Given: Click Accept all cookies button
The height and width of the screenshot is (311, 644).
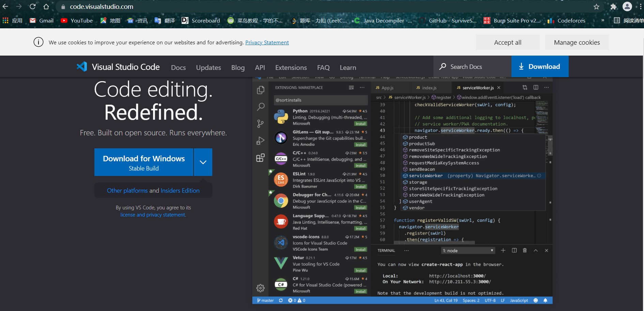Looking at the screenshot, I should point(508,42).
